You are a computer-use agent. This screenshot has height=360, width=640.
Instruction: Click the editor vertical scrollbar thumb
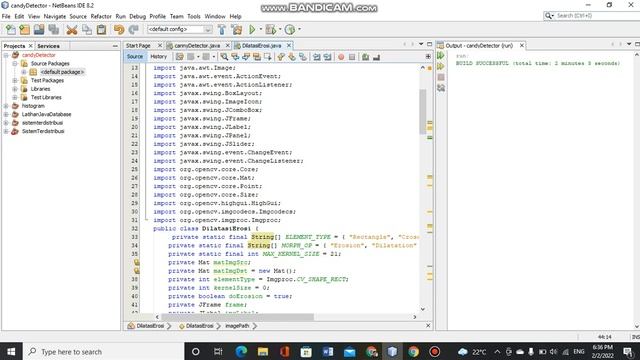pyautogui.click(x=422, y=111)
